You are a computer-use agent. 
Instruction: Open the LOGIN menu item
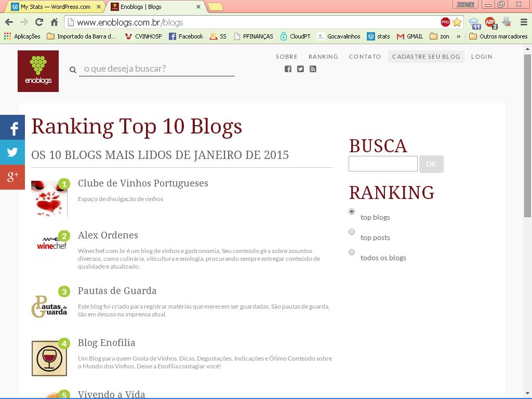point(482,57)
